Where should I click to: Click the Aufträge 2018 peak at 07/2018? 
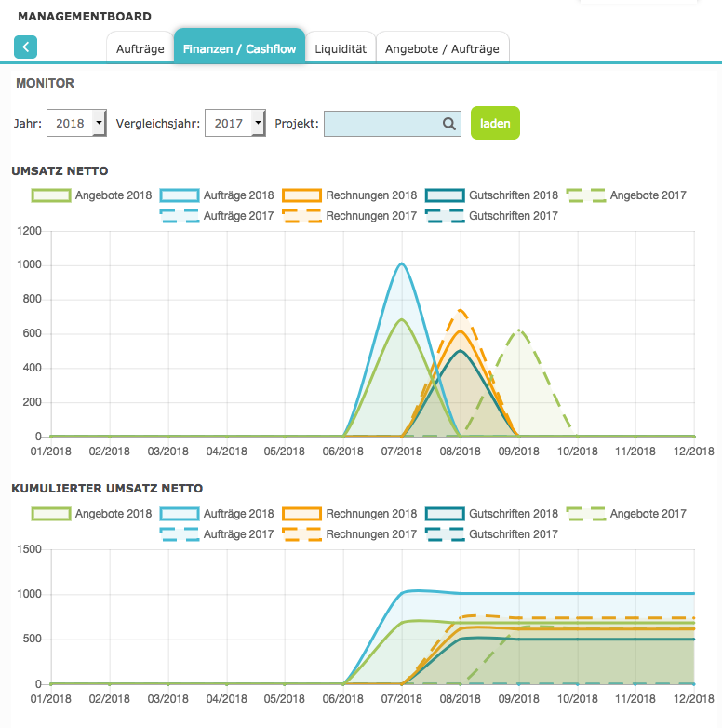(401, 263)
